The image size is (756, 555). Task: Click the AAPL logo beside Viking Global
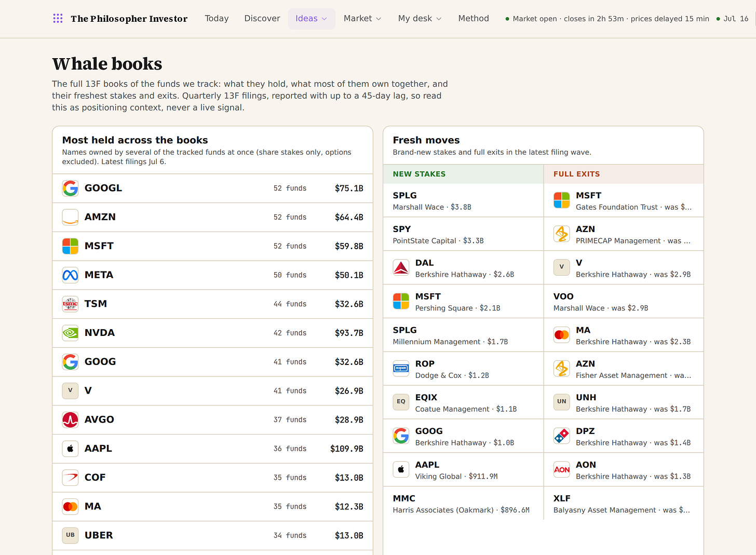(x=401, y=469)
